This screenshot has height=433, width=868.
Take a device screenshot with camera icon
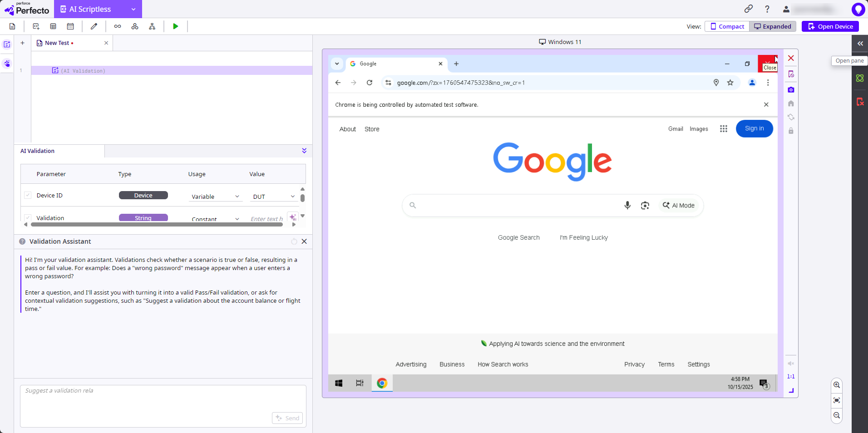click(x=791, y=90)
